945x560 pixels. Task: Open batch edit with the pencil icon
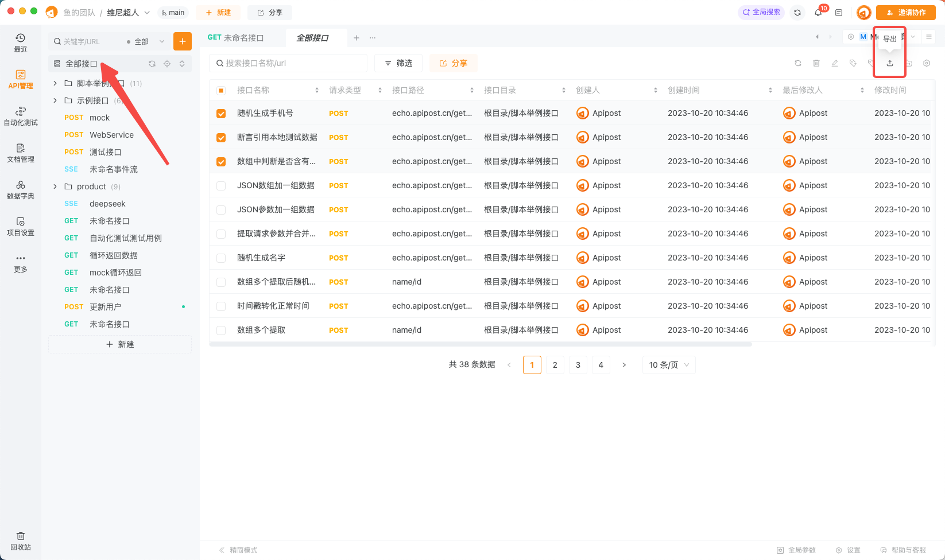[835, 63]
